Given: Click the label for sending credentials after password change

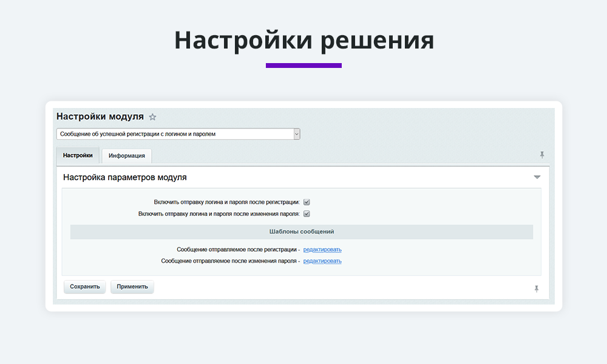Looking at the screenshot, I should point(219,214).
